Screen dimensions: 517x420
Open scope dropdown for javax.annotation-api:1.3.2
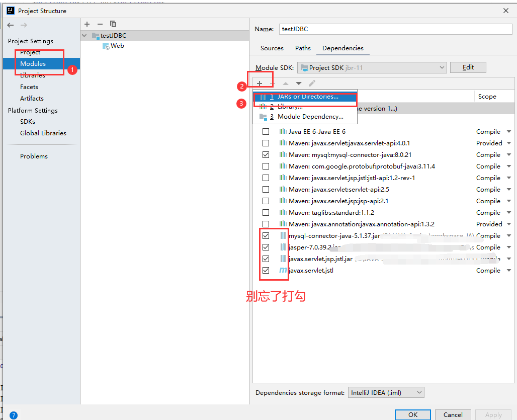[x=509, y=224]
